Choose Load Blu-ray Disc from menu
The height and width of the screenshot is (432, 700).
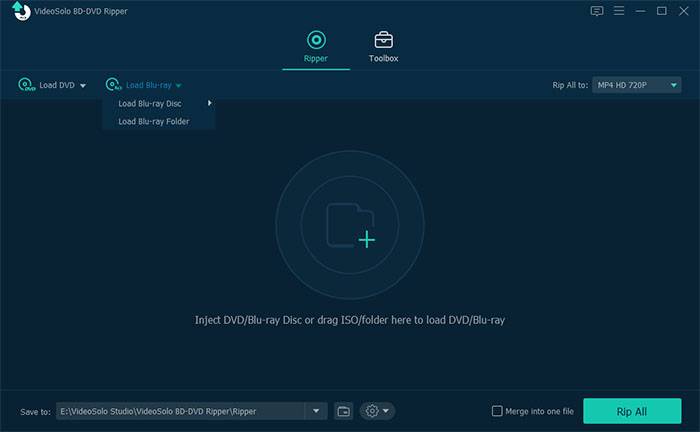(x=150, y=104)
